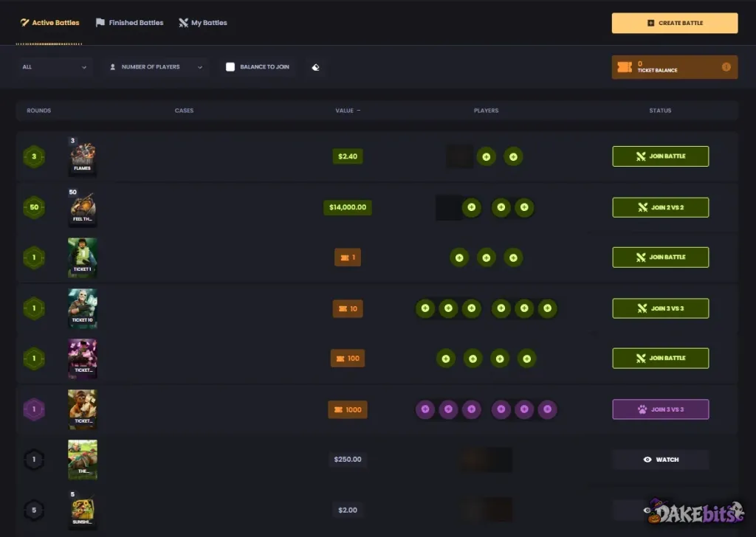
Task: Open the My Battles tab
Action: point(202,23)
